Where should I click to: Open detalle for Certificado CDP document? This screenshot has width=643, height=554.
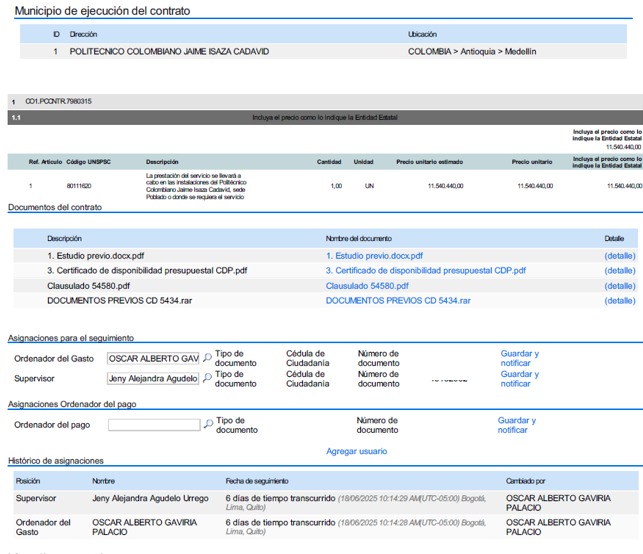(x=619, y=270)
